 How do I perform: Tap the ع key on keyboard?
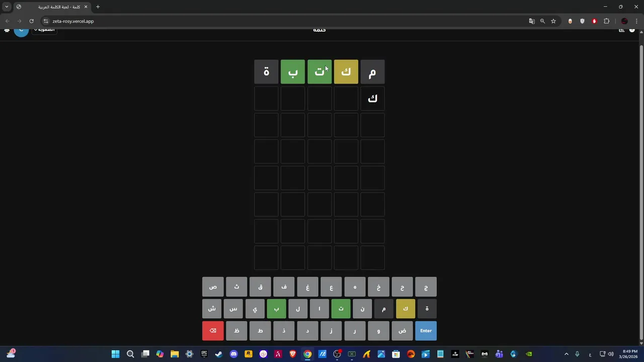(x=331, y=287)
